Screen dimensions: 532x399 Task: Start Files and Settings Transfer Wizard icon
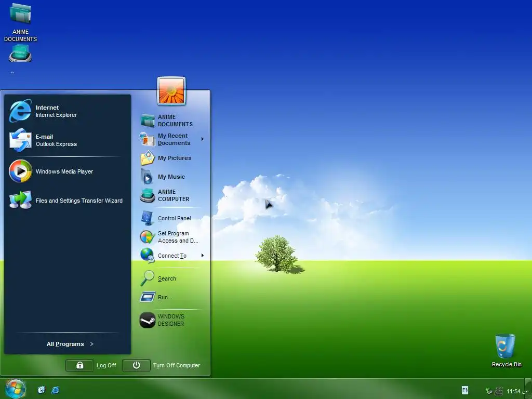(x=20, y=200)
